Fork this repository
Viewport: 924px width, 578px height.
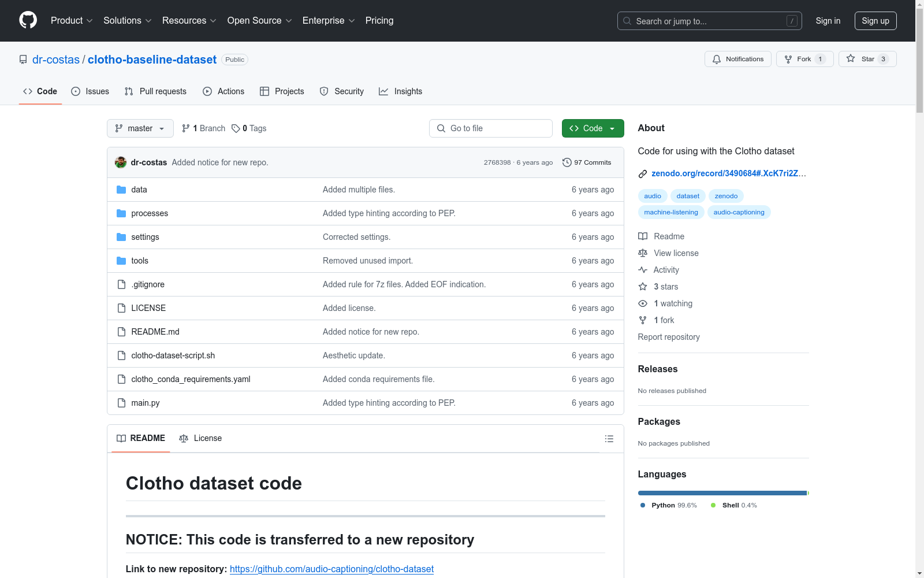(x=804, y=59)
